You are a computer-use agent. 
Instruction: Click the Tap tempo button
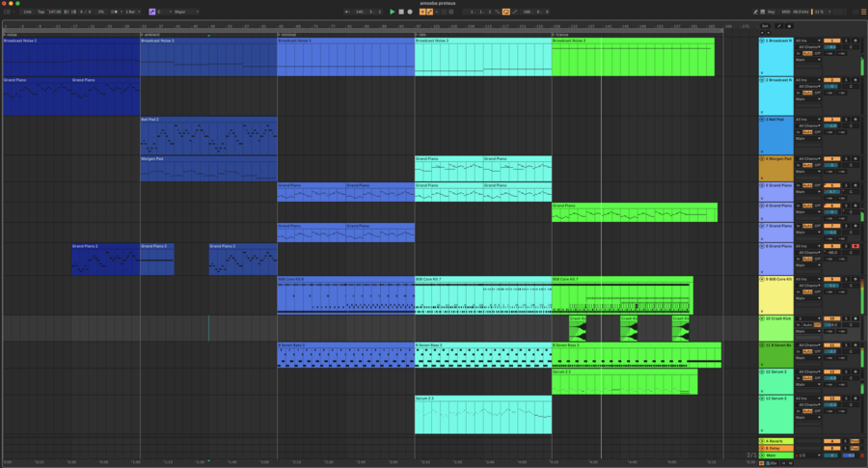click(41, 12)
